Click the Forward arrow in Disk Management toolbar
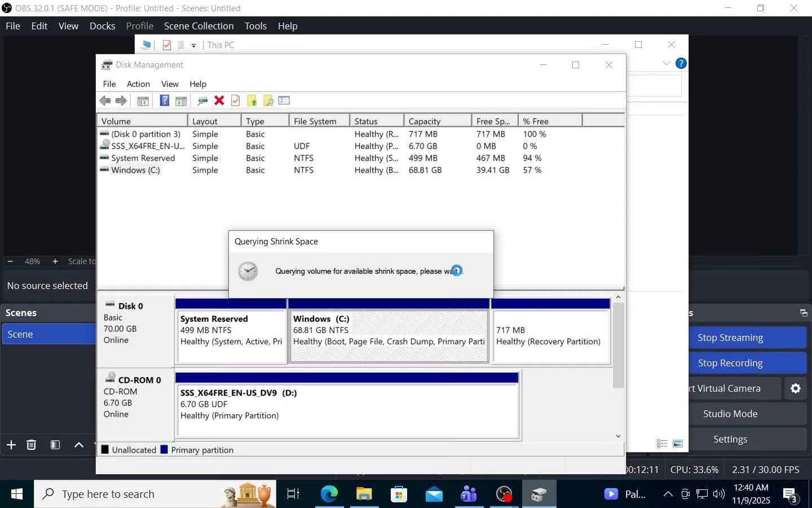Viewport: 812px width, 508px height. pyautogui.click(x=121, y=100)
